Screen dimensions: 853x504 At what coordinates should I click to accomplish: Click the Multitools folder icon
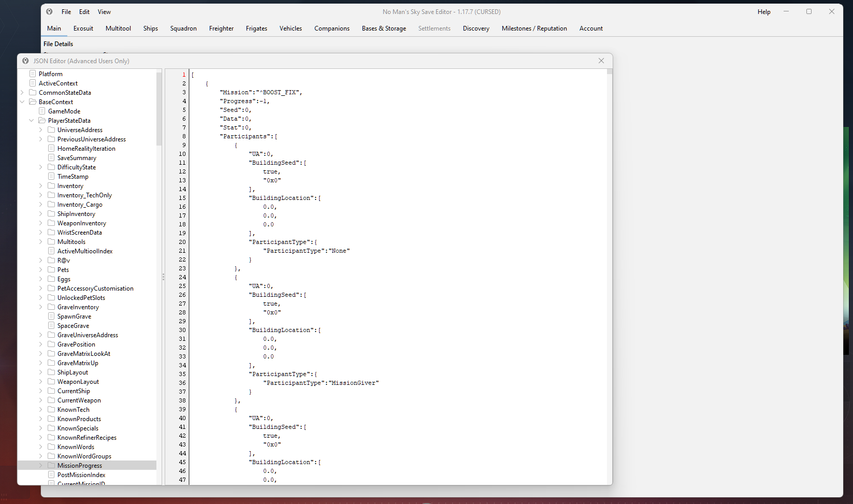point(51,241)
